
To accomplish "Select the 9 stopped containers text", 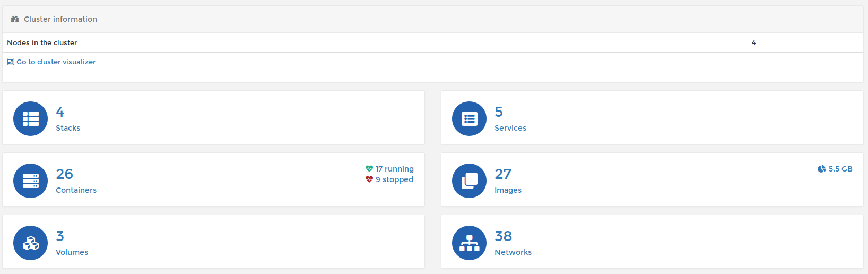I will [x=395, y=179].
